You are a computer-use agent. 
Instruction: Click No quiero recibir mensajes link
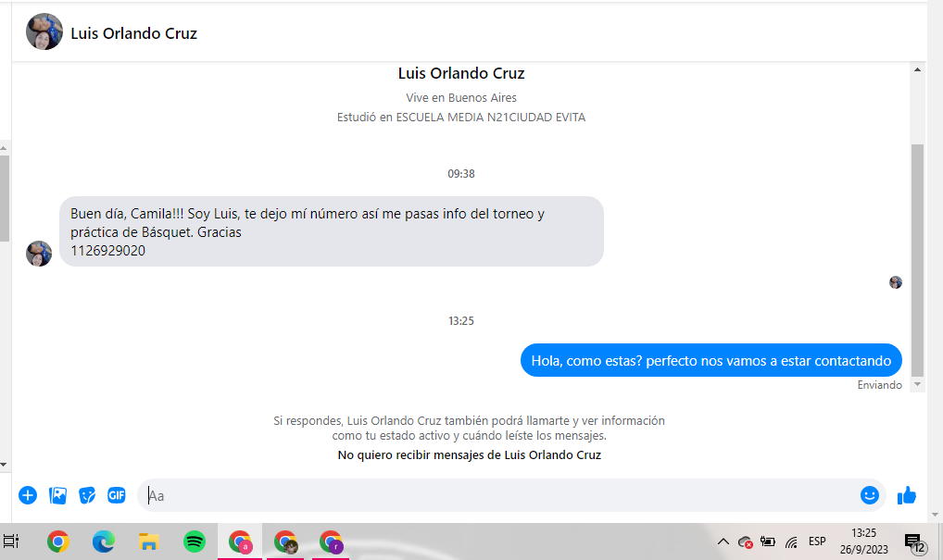point(469,454)
